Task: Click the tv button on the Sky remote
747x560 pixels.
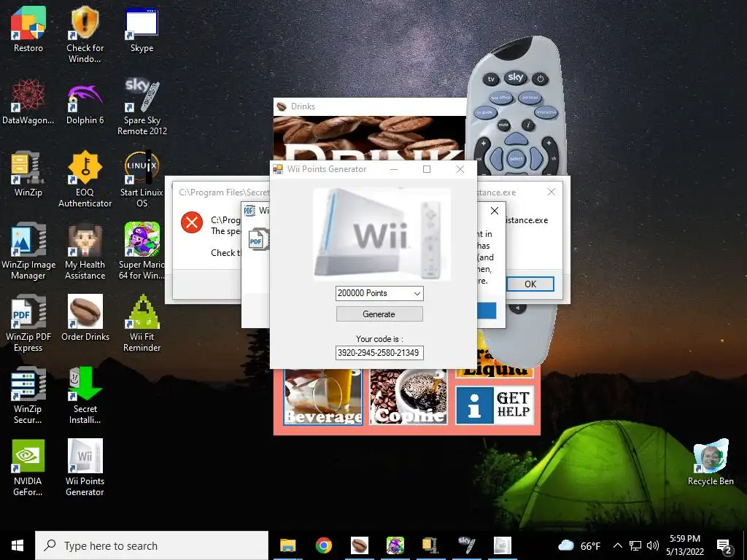Action: click(491, 79)
